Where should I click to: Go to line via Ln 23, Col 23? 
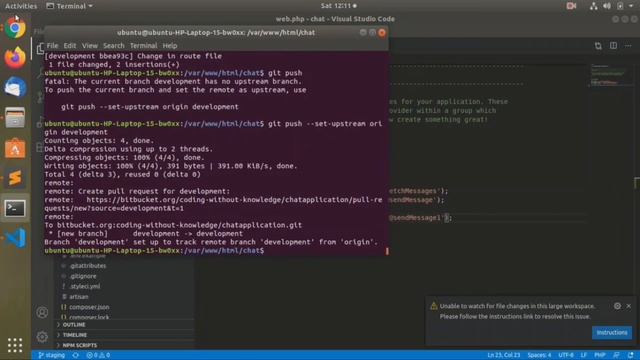tap(503, 355)
